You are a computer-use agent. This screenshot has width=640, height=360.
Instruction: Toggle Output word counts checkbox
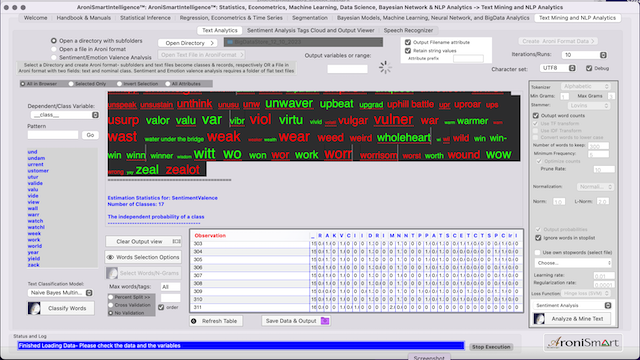coord(536,116)
